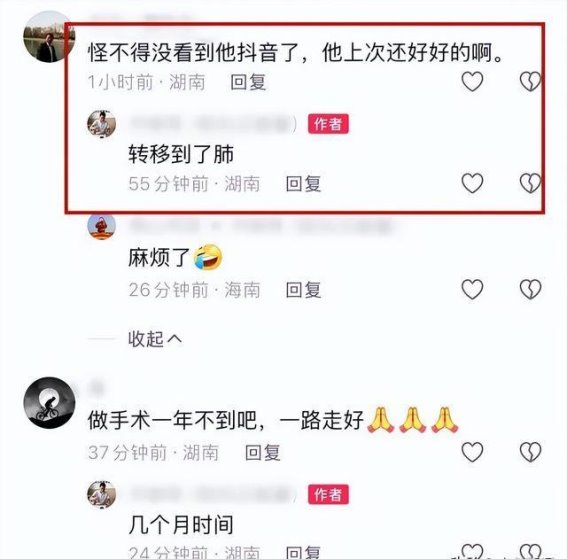Reply to the '麻烦了' comment

tap(303, 290)
